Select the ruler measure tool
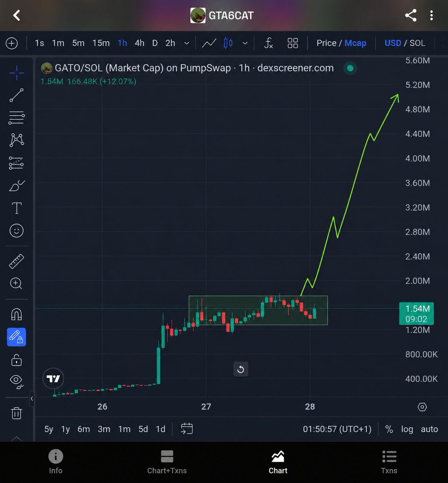The width and height of the screenshot is (448, 483). pyautogui.click(x=17, y=262)
